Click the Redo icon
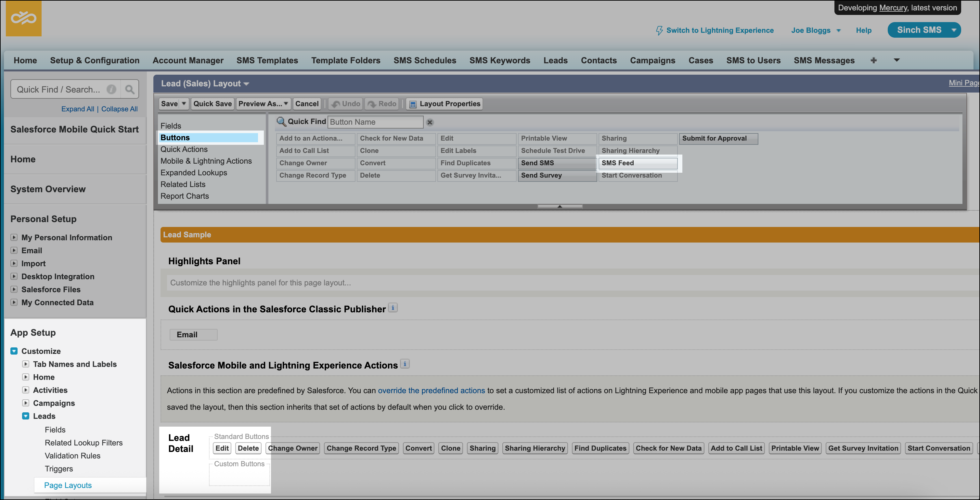980x500 pixels. tap(372, 104)
